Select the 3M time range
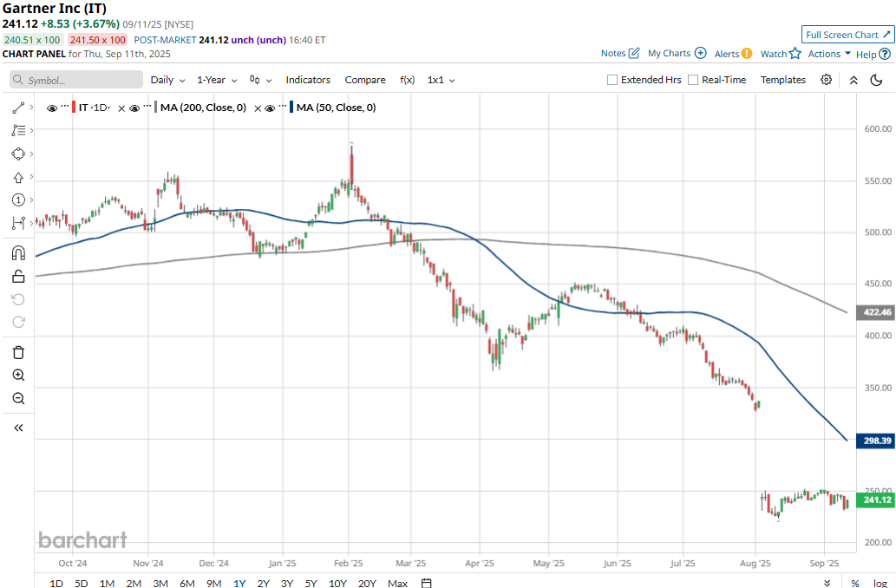The width and height of the screenshot is (896, 588). click(160, 583)
